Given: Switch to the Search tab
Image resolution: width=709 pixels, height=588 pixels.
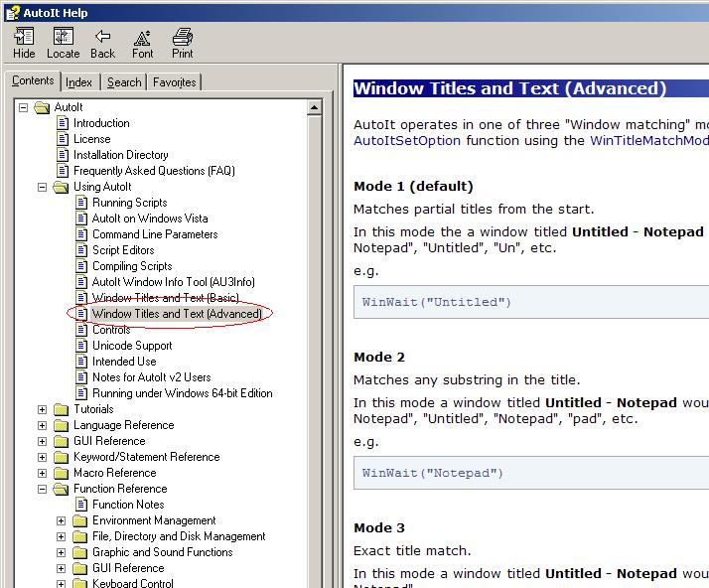Looking at the screenshot, I should (x=124, y=82).
